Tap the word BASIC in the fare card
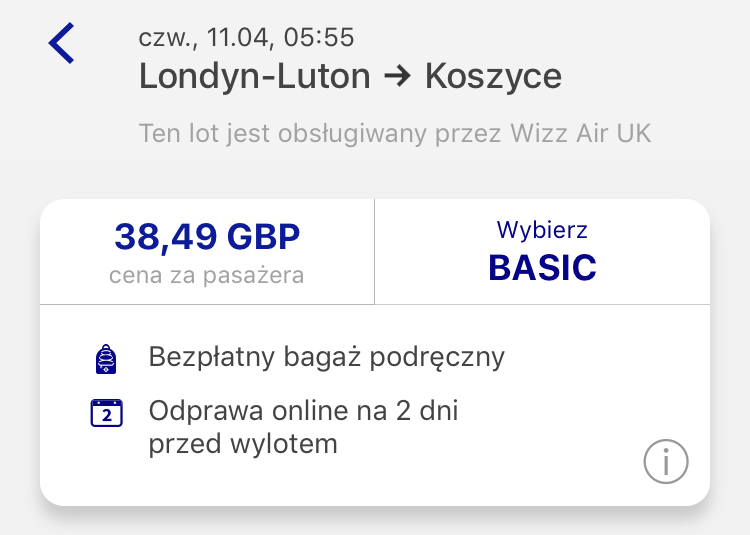Image resolution: width=750 pixels, height=535 pixels. (x=542, y=267)
